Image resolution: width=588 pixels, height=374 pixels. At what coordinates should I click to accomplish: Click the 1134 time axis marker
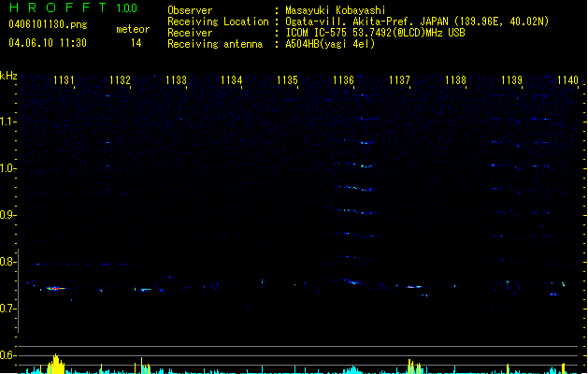click(232, 79)
